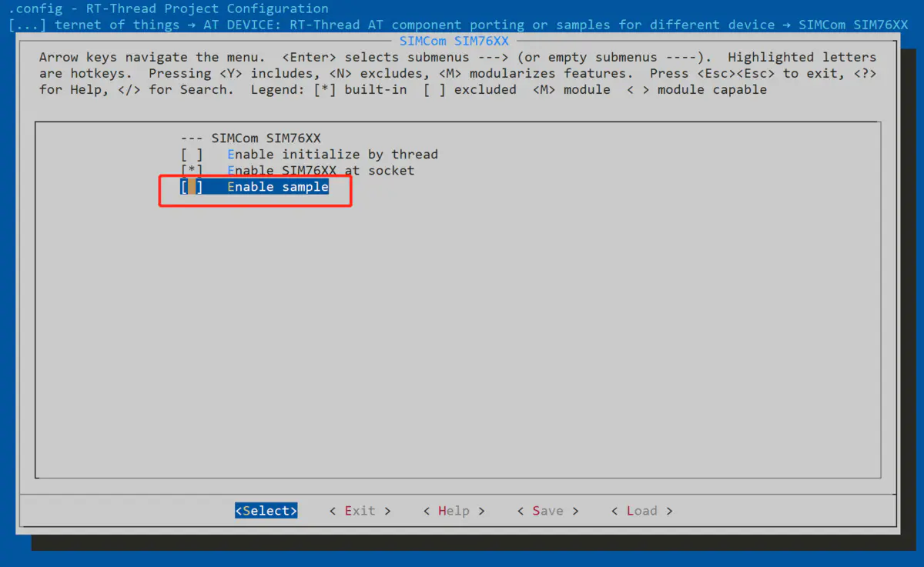Click the Exit button
Viewport: 924px width, 567px height.
[360, 511]
